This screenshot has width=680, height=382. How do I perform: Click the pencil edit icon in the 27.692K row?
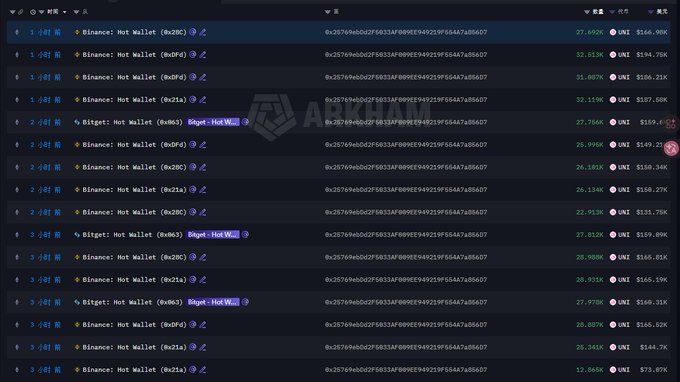[203, 33]
